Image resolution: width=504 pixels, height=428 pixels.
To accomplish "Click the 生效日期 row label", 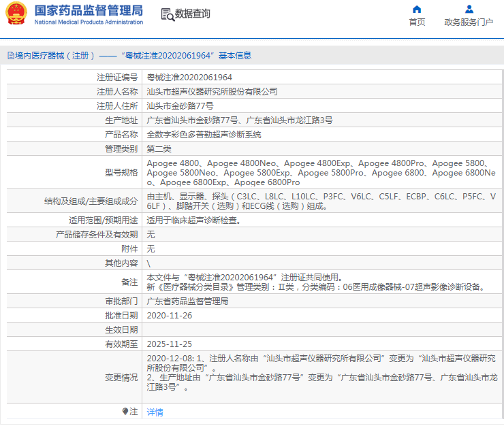I will (x=121, y=330).
